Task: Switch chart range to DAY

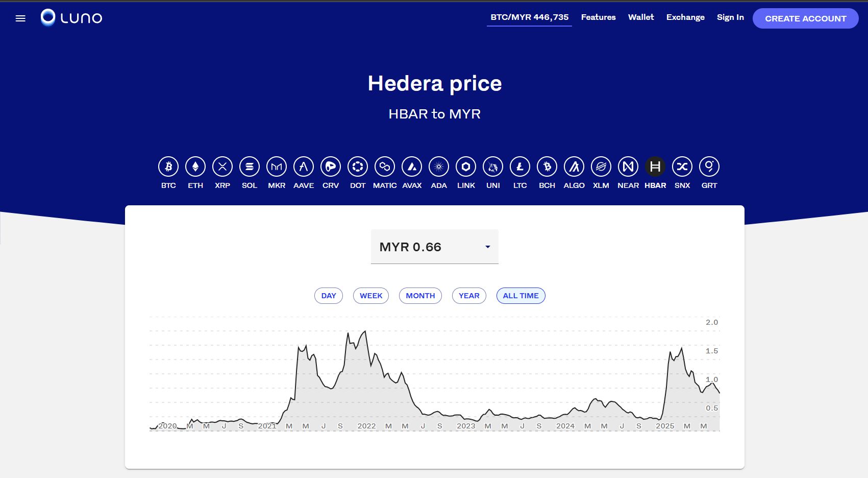Action: 329,296
